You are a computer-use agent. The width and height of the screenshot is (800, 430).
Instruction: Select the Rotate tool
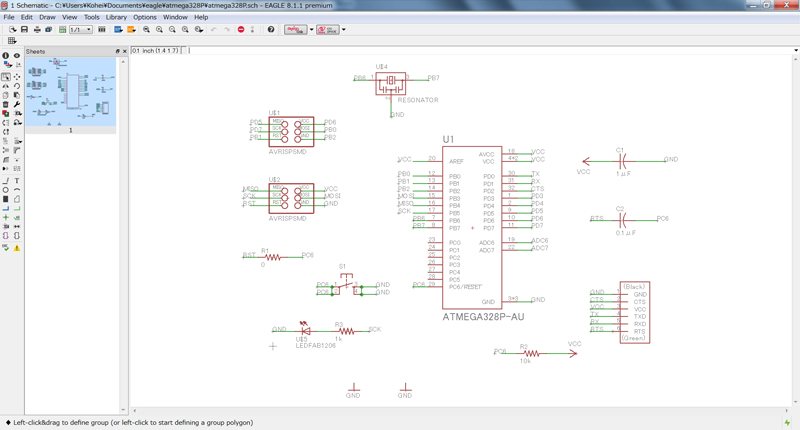pos(17,86)
